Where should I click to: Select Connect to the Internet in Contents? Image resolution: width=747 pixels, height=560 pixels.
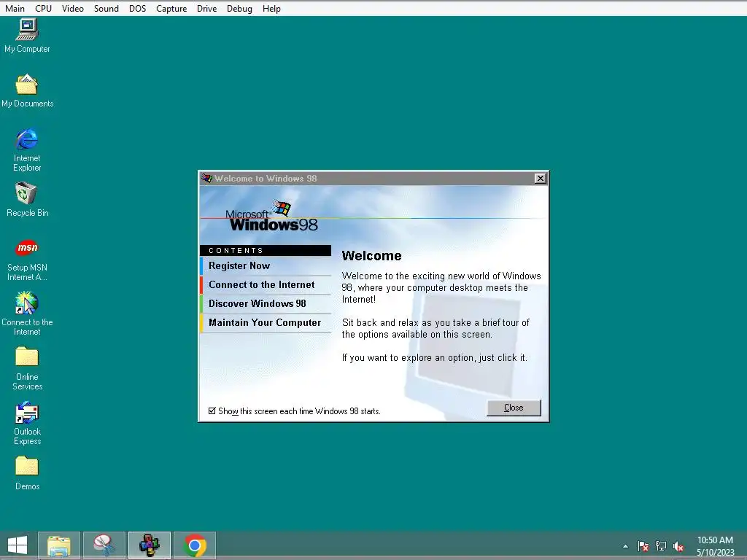coord(266,285)
